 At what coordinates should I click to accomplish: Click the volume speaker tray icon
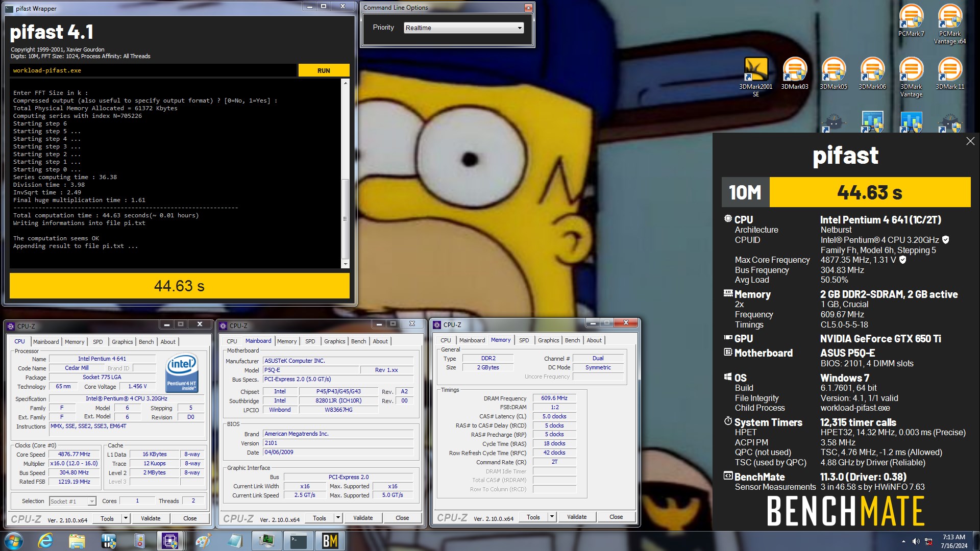[916, 541]
